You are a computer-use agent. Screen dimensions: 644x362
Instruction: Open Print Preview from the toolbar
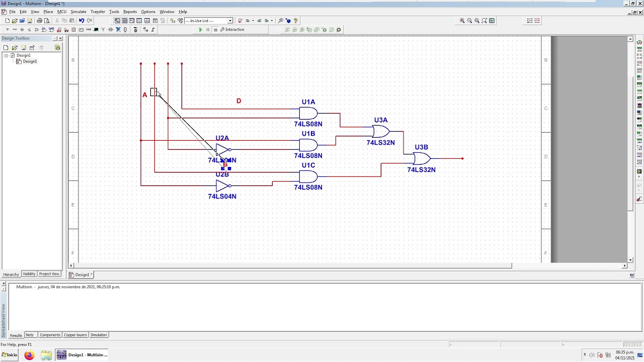[47, 21]
